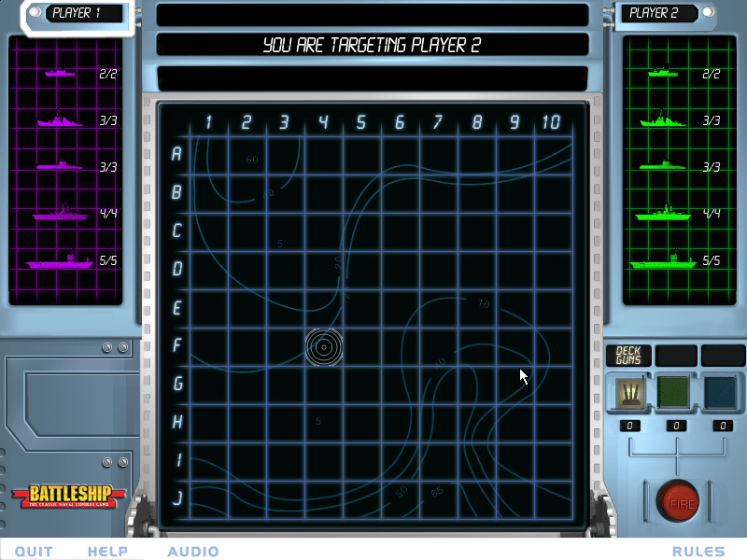Click the Deck Guns label button
Viewport: 747px width, 560px height.
pyautogui.click(x=628, y=356)
